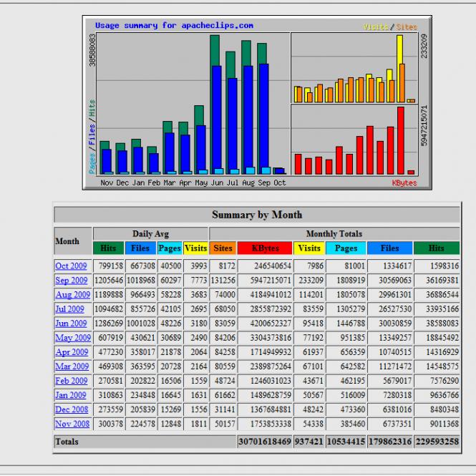Click Apr 2009 sites cell 84258
Image resolution: width=476 pixels, height=476 pixels.
[223, 352]
